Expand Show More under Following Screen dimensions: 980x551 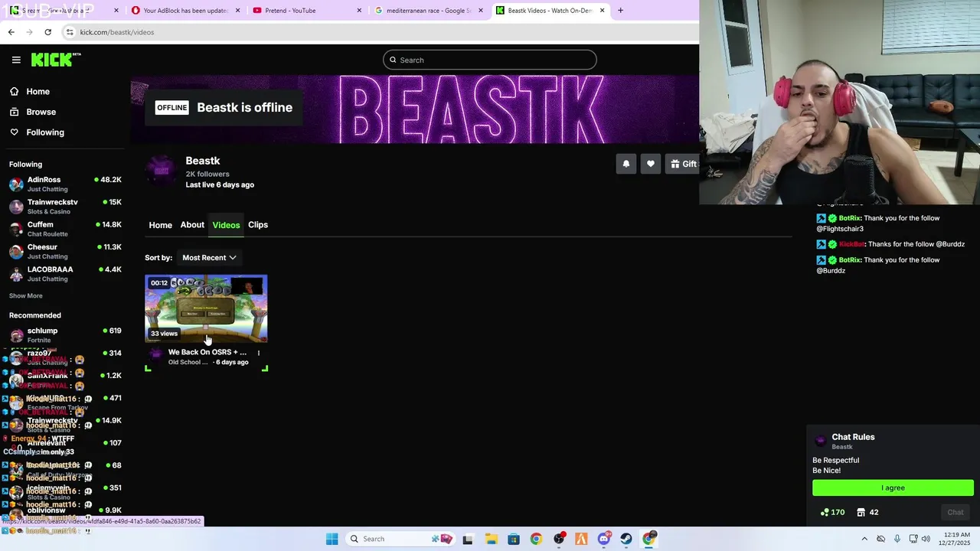26,296
